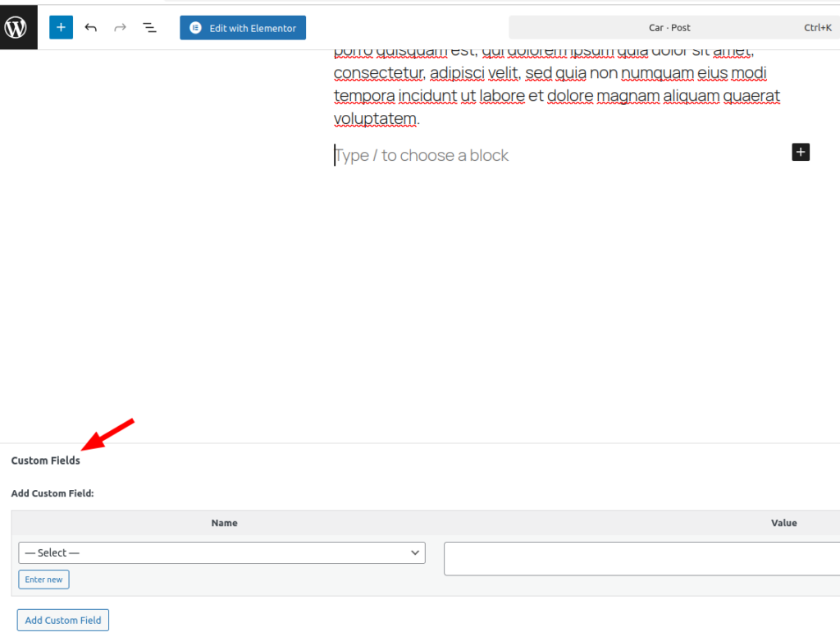840x637 pixels.
Task: Click the WordPress logo to view posts
Action: point(16,27)
